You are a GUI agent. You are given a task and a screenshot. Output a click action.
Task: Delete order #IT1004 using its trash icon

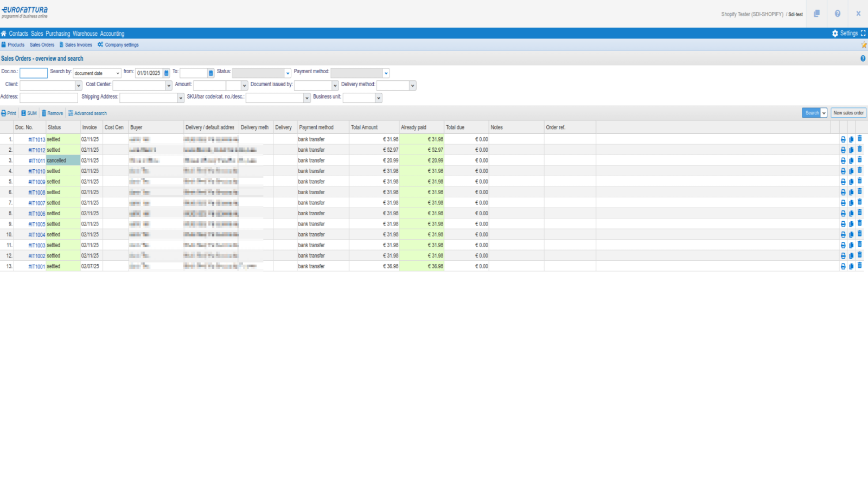point(859,234)
